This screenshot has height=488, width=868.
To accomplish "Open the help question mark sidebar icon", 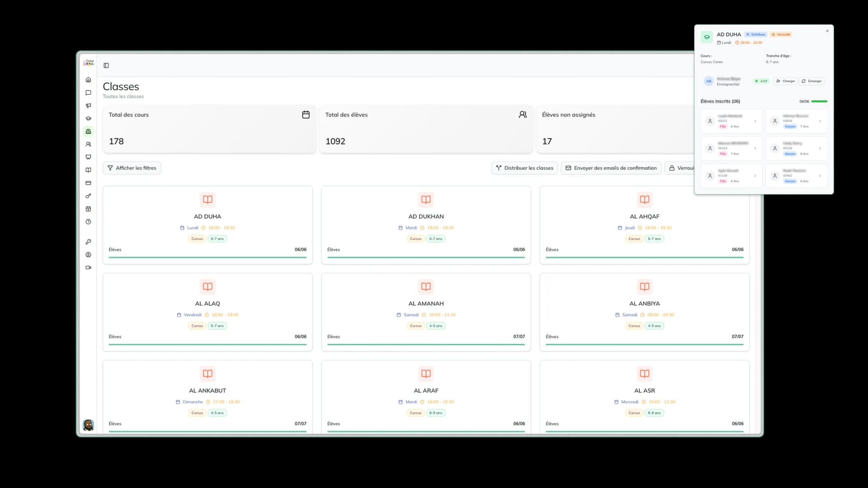I will (88, 222).
